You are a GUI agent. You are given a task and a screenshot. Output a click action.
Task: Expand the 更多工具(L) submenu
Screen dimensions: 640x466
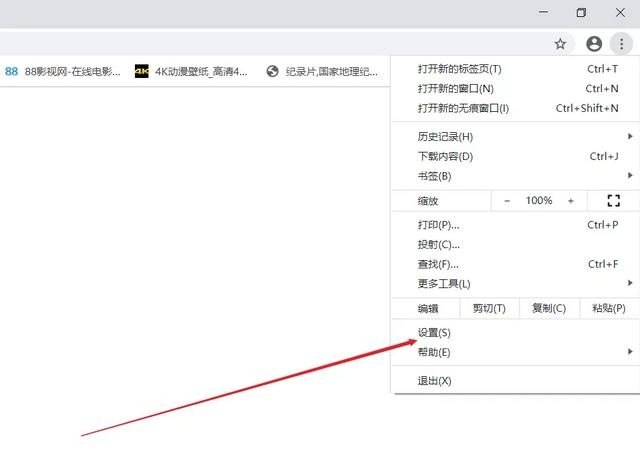pyautogui.click(x=516, y=284)
